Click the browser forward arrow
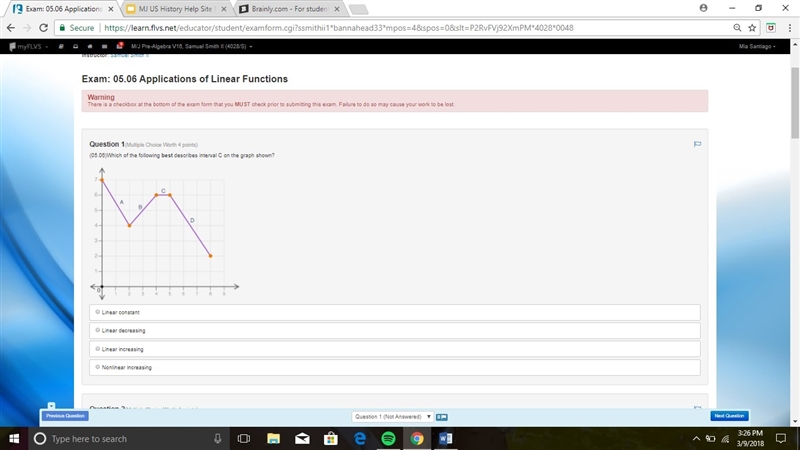 [27, 28]
